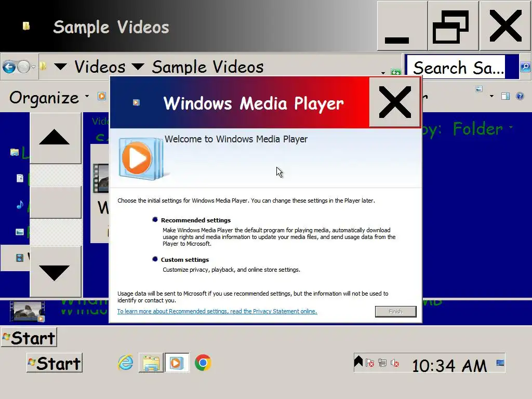
Task: Click the lower Start button
Action: (x=55, y=363)
